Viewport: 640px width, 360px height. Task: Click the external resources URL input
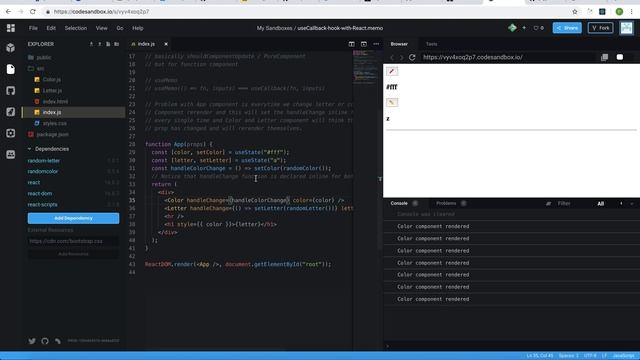point(73,241)
